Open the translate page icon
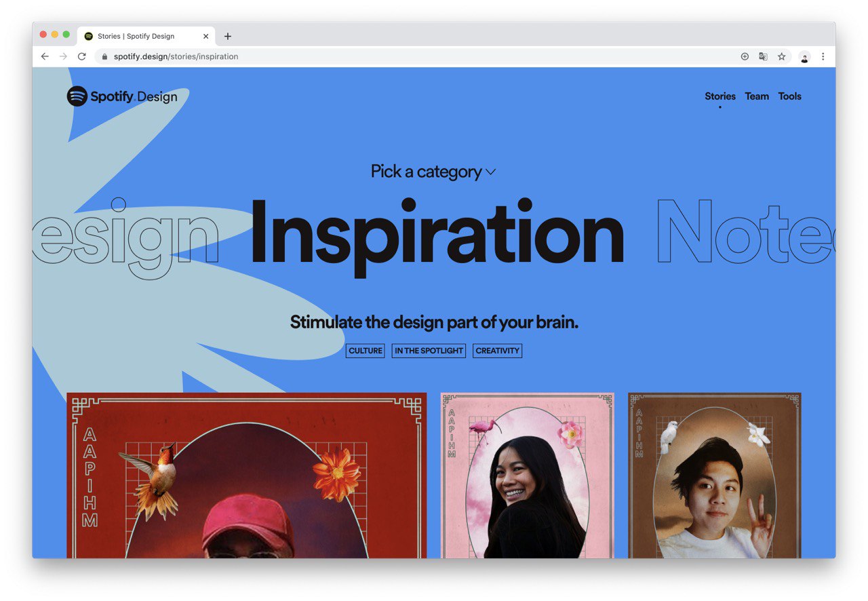Viewport: 868px width, 601px height. [763, 56]
